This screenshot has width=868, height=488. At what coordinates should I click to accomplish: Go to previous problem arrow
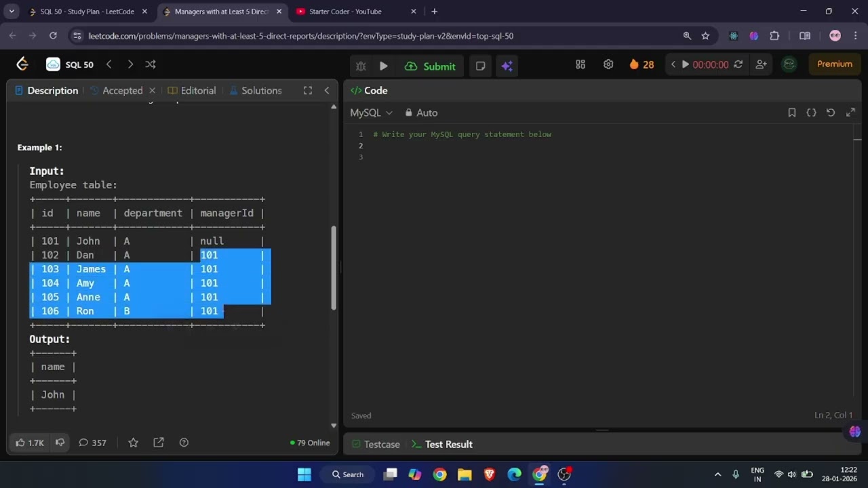(109, 64)
